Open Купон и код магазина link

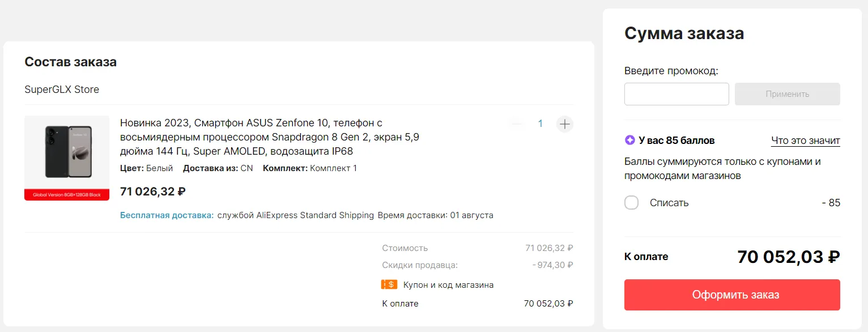tap(448, 285)
